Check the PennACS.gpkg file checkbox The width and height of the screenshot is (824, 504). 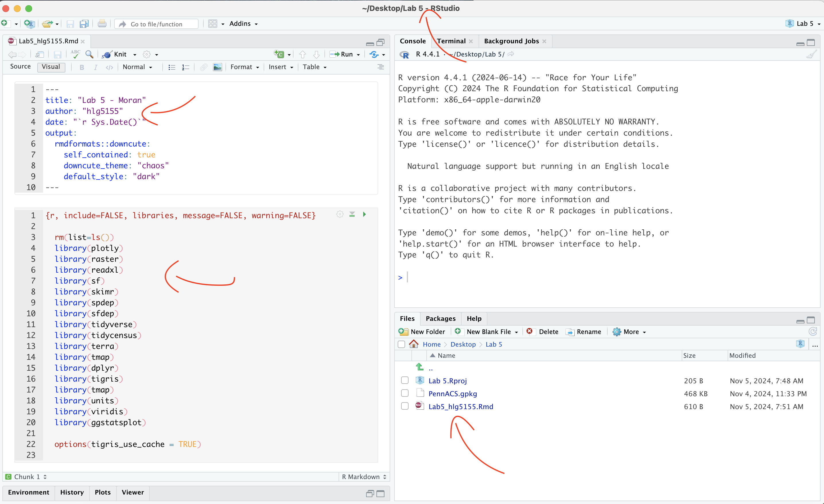(x=405, y=393)
